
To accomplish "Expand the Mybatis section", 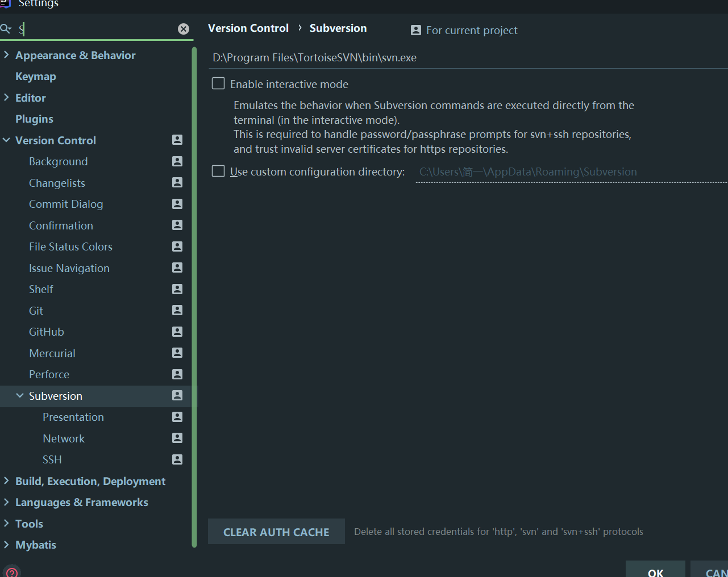I will [x=6, y=545].
